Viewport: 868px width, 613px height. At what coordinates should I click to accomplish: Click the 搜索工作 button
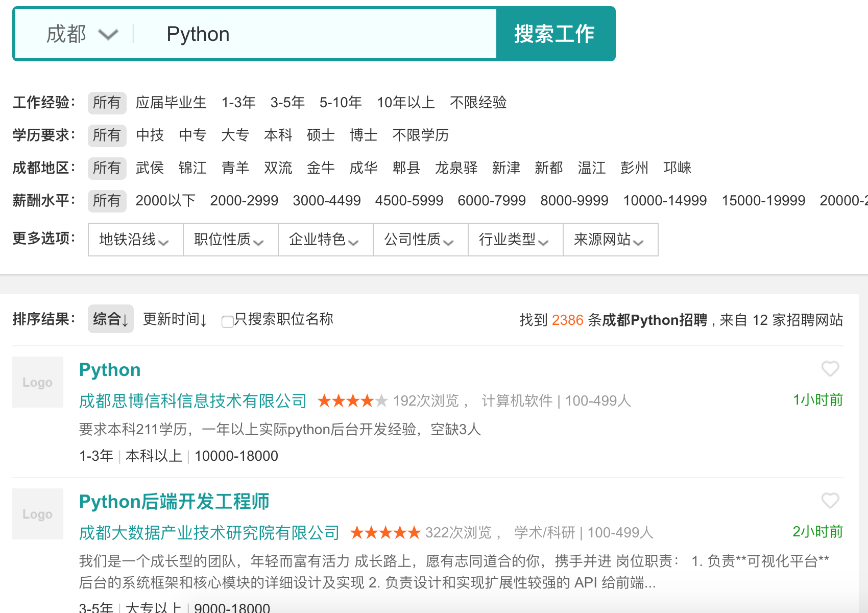(555, 34)
